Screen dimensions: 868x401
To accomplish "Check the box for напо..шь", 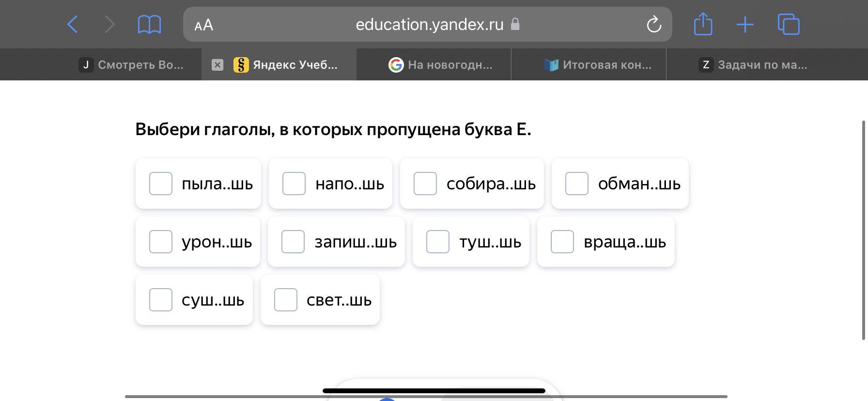I will pos(294,184).
